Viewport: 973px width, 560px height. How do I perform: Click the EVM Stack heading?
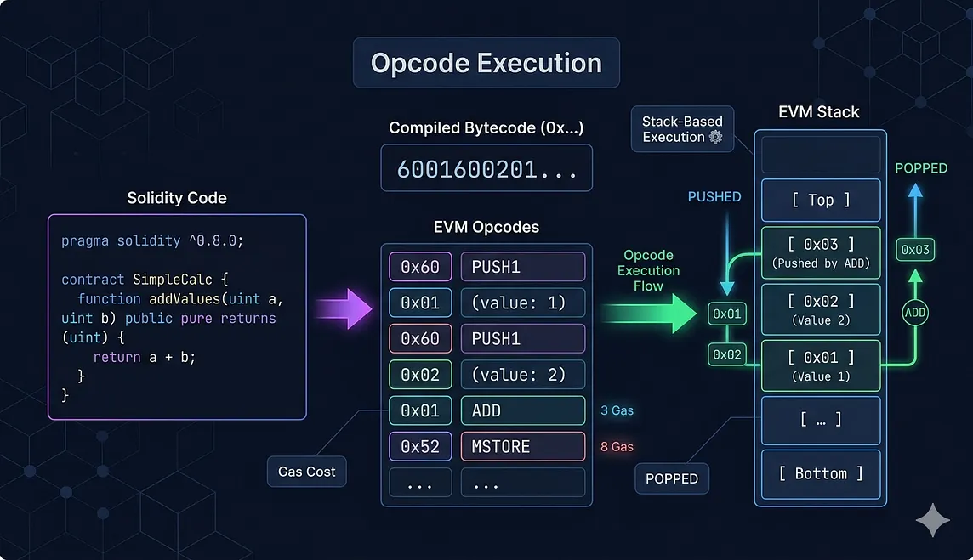click(818, 111)
